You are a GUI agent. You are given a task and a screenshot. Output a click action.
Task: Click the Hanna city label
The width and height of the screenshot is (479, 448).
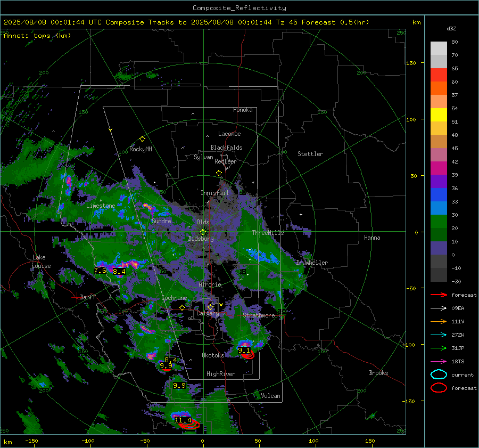pos(372,238)
